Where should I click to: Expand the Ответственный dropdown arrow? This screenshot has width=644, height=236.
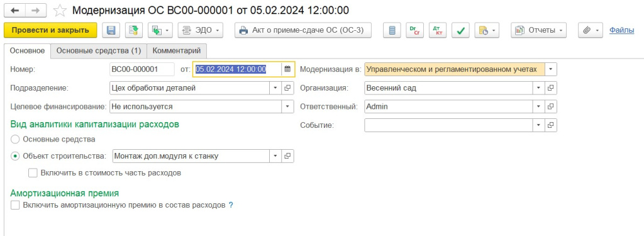(x=538, y=106)
